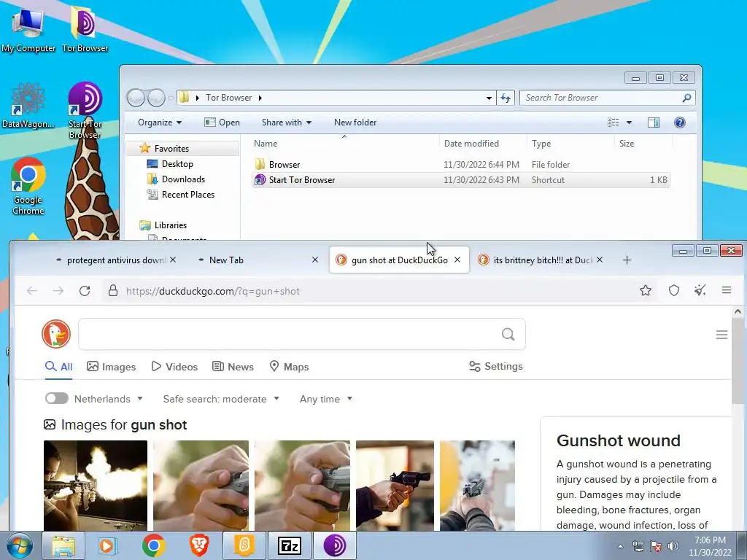Screen dimensions: 747x560
Task: Sort by Date modified column
Action: [x=471, y=144]
